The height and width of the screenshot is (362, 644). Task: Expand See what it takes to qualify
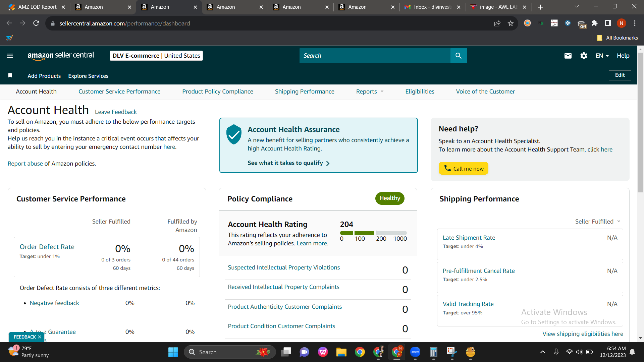(289, 163)
